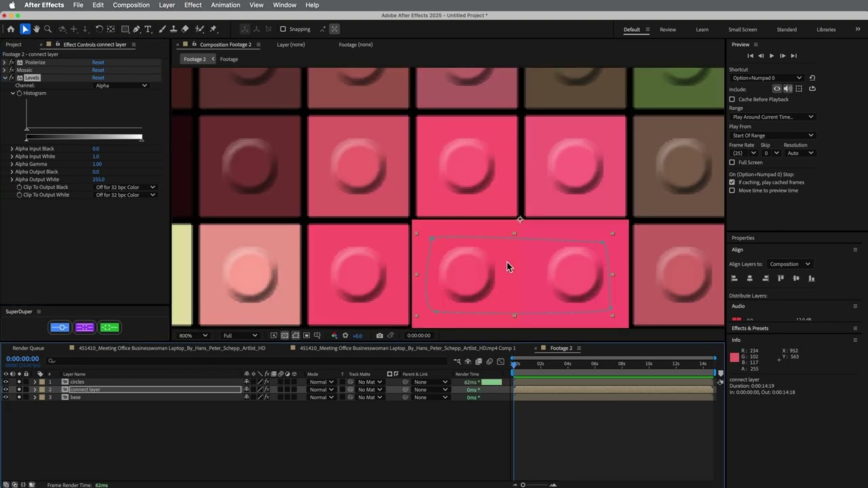Select the Rotation tool

tap(99, 29)
